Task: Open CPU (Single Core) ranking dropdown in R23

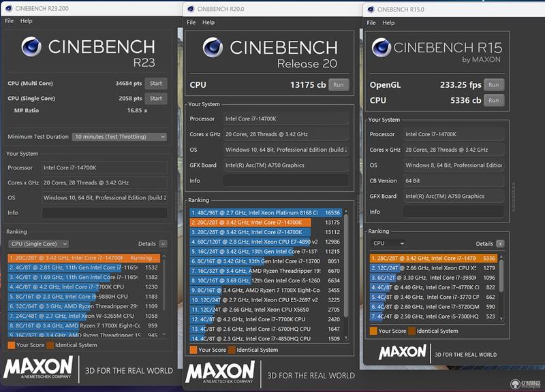Action: (x=38, y=244)
